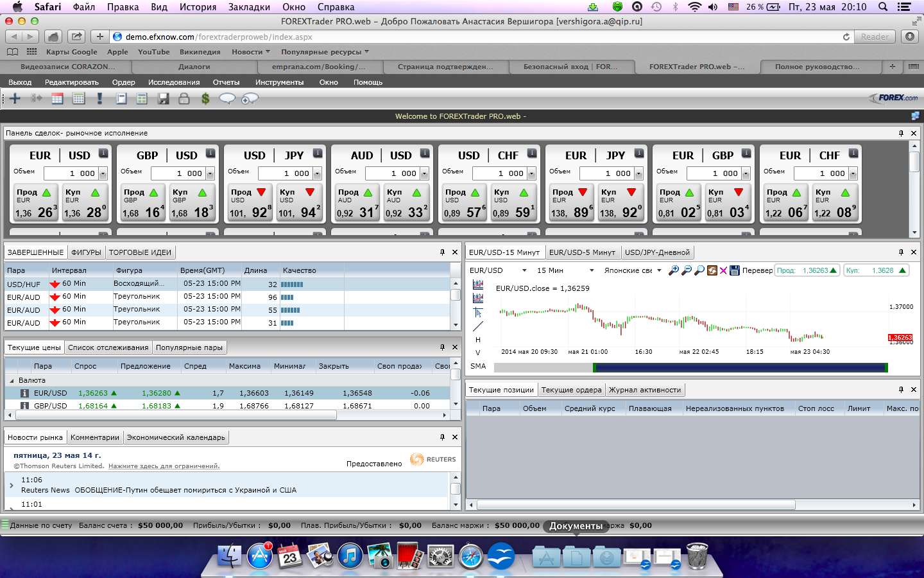Click the Safari address bar
The width and height of the screenshot is (924, 578).
click(482, 37)
